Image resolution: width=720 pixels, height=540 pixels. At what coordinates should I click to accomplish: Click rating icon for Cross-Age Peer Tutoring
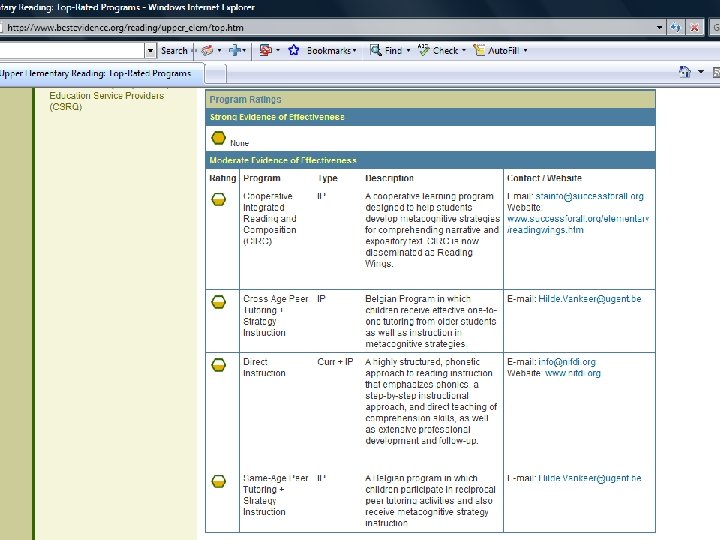click(219, 302)
